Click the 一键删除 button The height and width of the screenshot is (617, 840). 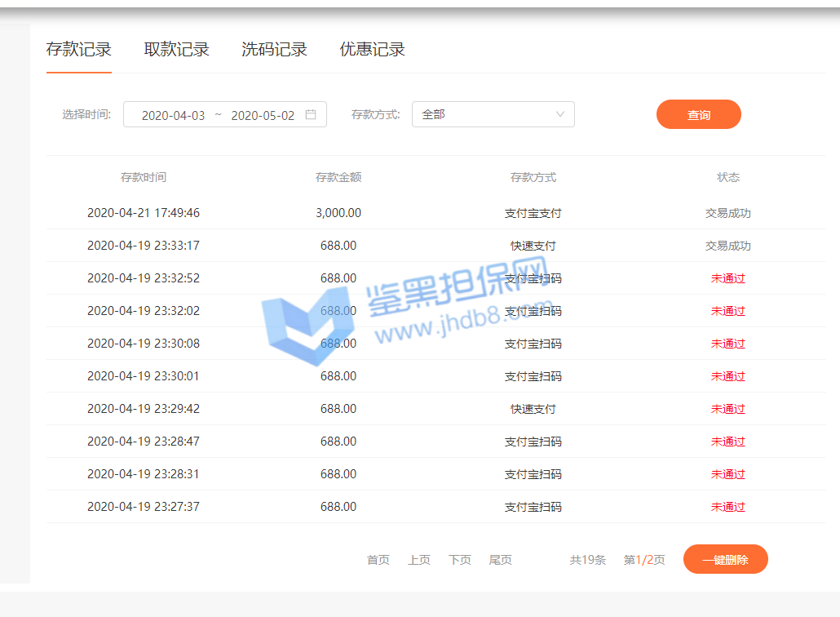(x=725, y=560)
